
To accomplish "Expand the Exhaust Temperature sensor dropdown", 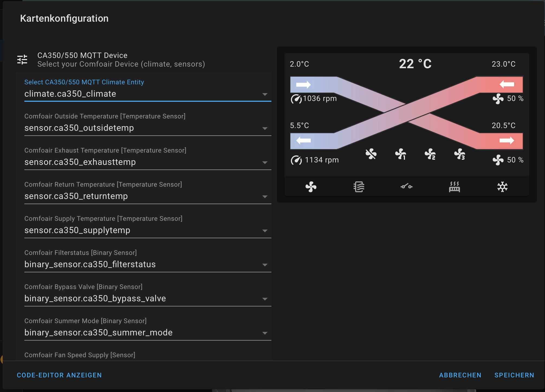I will tap(265, 162).
